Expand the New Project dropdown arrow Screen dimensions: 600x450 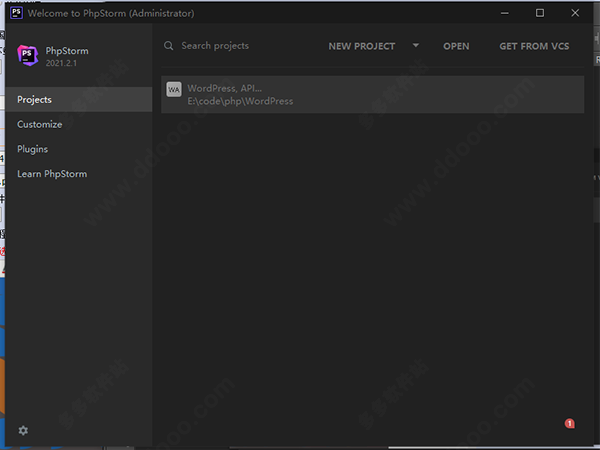(x=416, y=46)
